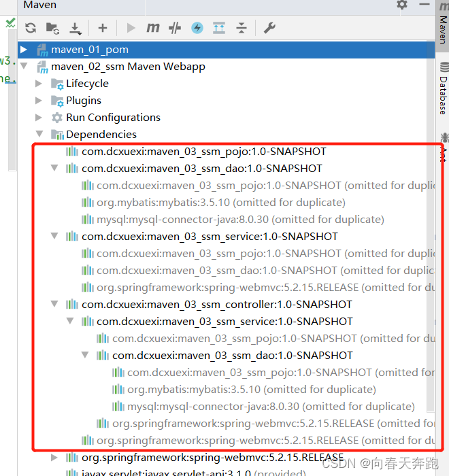Screen dimensions: 449x476
Task: Select top-level maven_03_ssm_dao:1.0-SNAPSHOT dependency
Action: pos(202,169)
